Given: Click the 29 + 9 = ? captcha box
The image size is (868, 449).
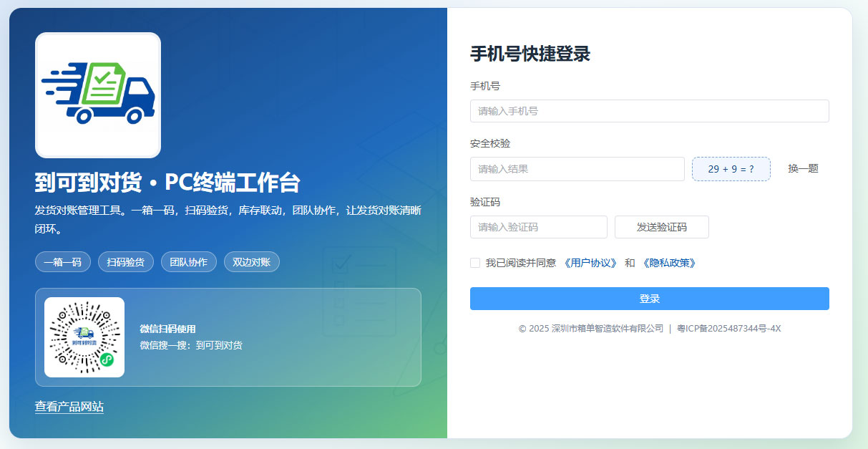Looking at the screenshot, I should (731, 169).
